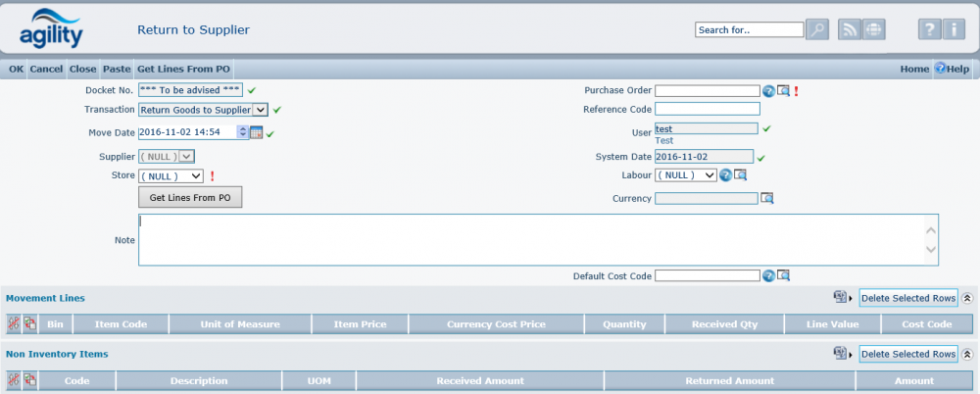Open the Move Date calendar picker
The height and width of the screenshot is (394, 980).
click(257, 132)
